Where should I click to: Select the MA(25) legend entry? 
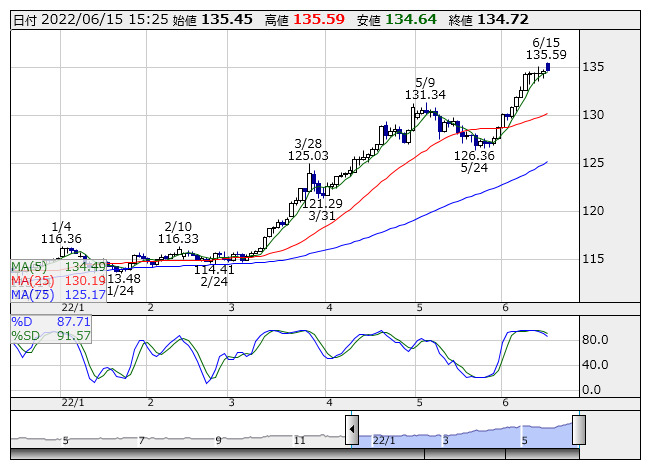click(58, 281)
